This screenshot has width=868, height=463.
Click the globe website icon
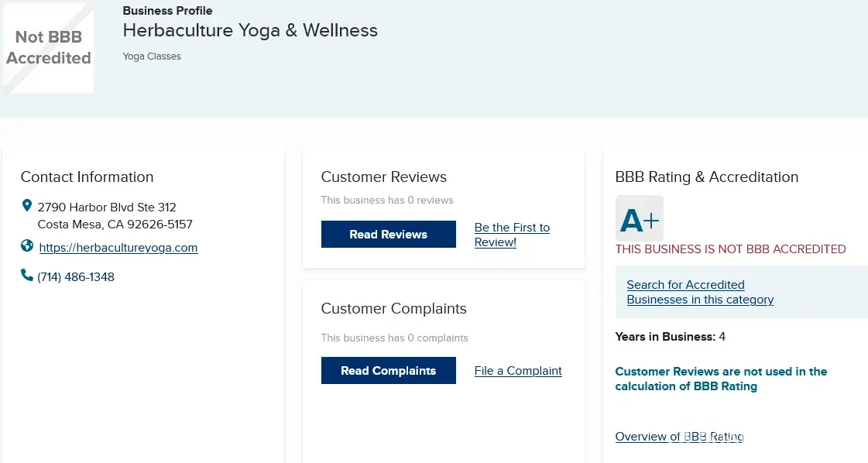27,246
